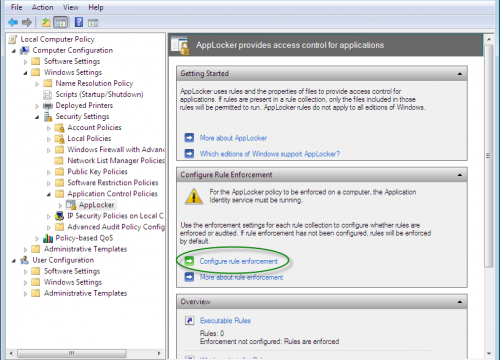Image resolution: width=500 pixels, height=360 pixels.
Task: Expand the AppLocker tree node arrow
Action: (60, 205)
